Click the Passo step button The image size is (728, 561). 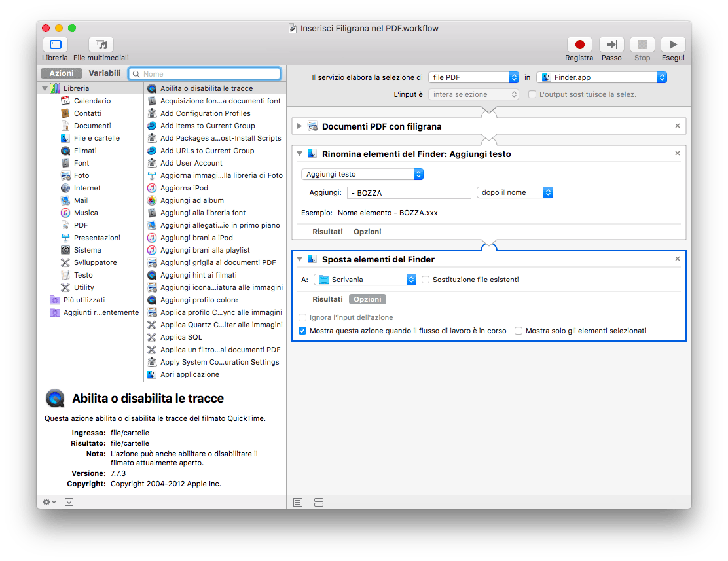(611, 45)
